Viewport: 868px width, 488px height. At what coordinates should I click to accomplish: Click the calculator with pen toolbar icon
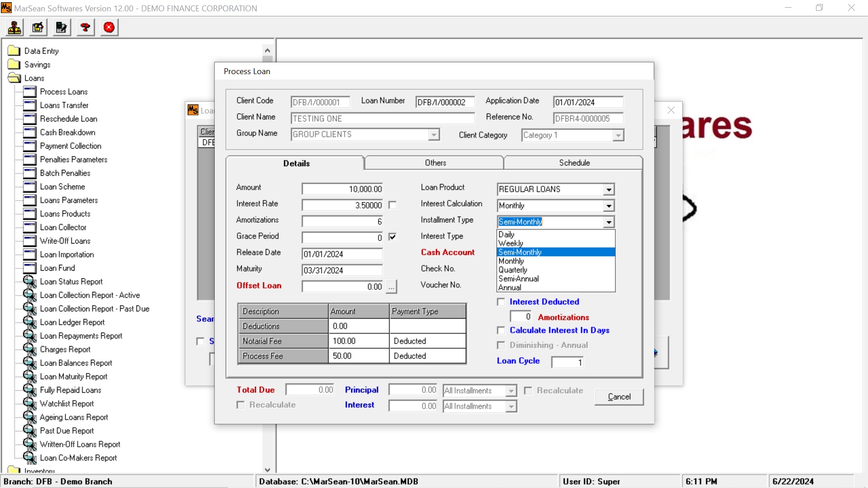[61, 28]
